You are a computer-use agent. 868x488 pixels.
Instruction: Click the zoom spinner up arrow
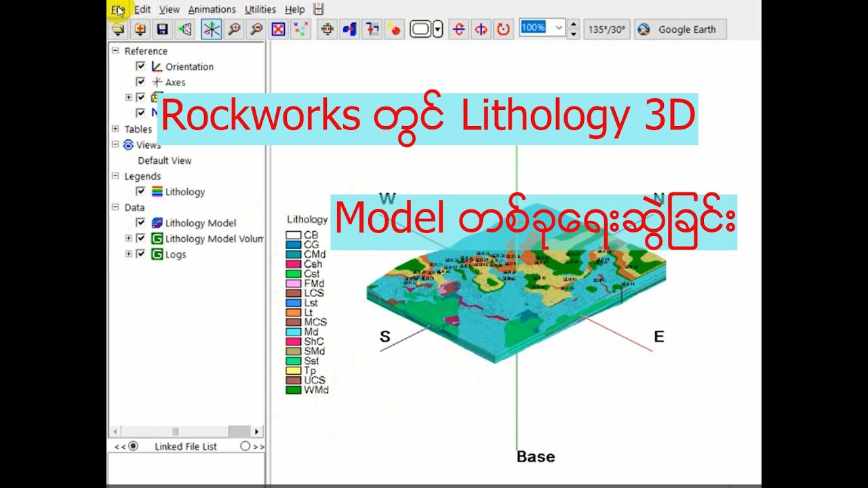(x=574, y=25)
